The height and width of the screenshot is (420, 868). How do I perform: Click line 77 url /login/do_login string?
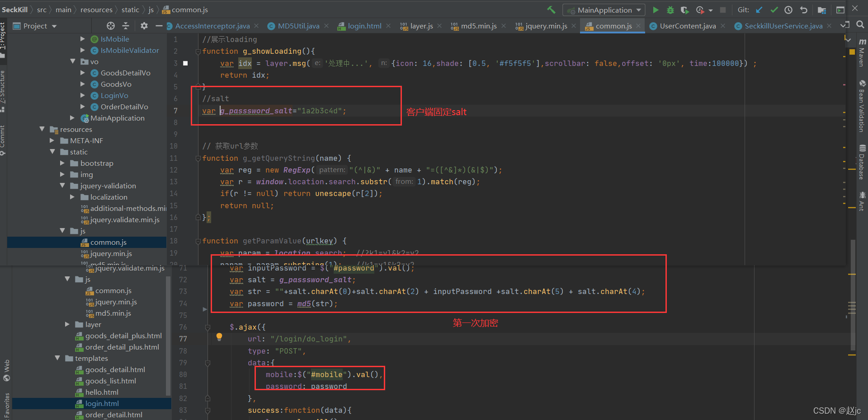click(308, 339)
